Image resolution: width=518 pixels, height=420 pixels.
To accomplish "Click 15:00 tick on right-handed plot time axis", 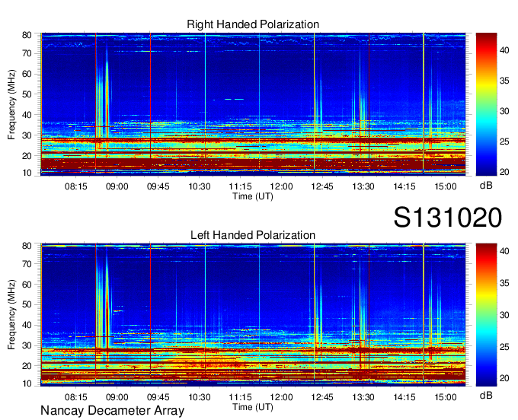I will click(x=446, y=186).
